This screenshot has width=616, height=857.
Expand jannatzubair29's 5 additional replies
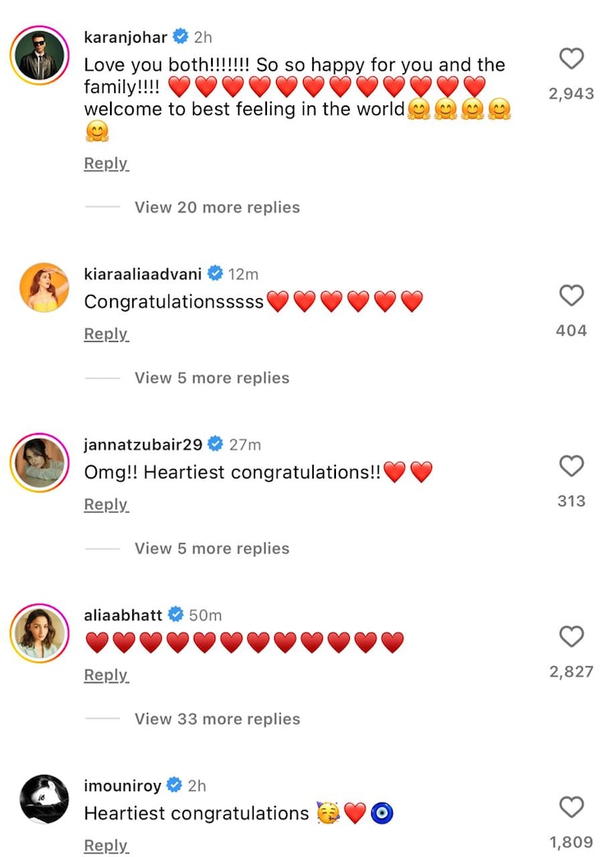pyautogui.click(x=211, y=548)
